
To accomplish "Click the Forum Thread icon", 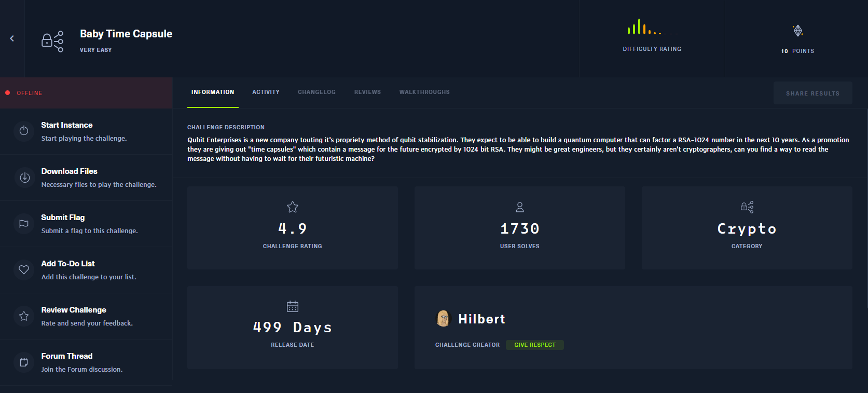I will 24,362.
